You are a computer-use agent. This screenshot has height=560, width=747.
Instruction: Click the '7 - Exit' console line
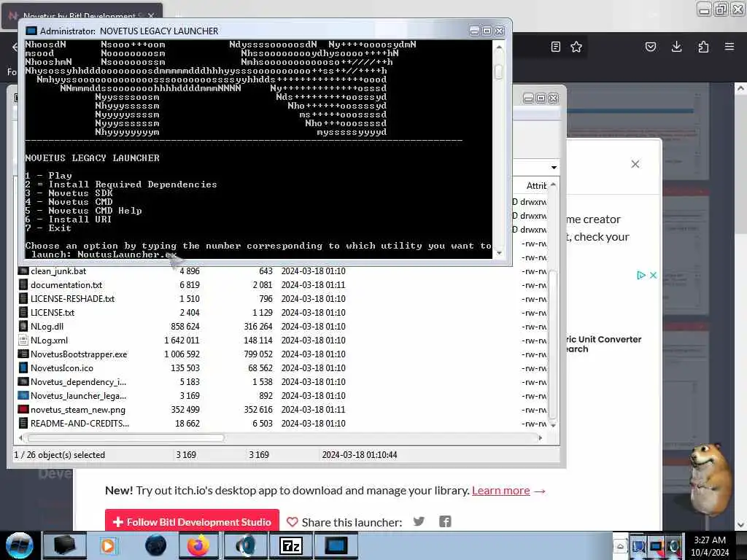point(49,228)
